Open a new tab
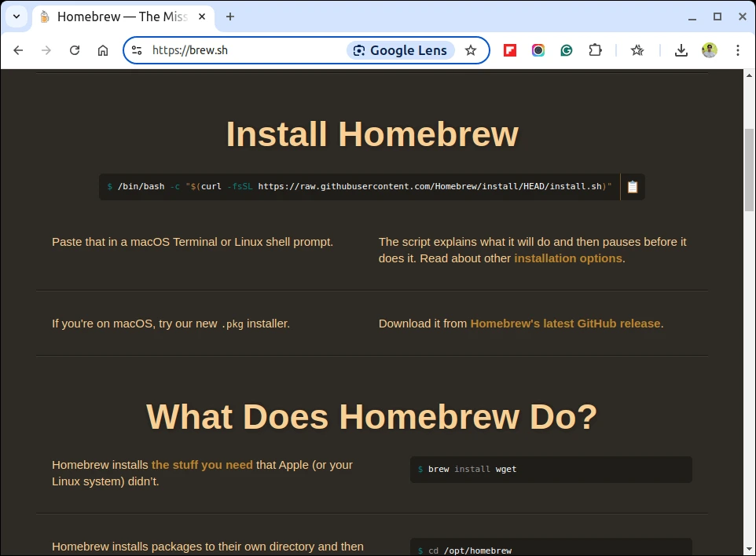Screen dimensions: 756x556 230,16
